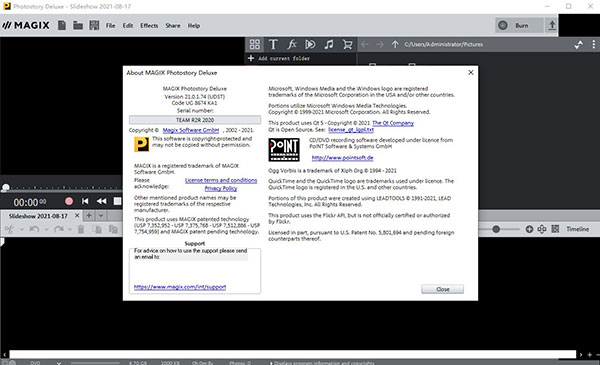The image size is (600, 365).
Task: Click the storyboard grid view icon
Action: 555,229
